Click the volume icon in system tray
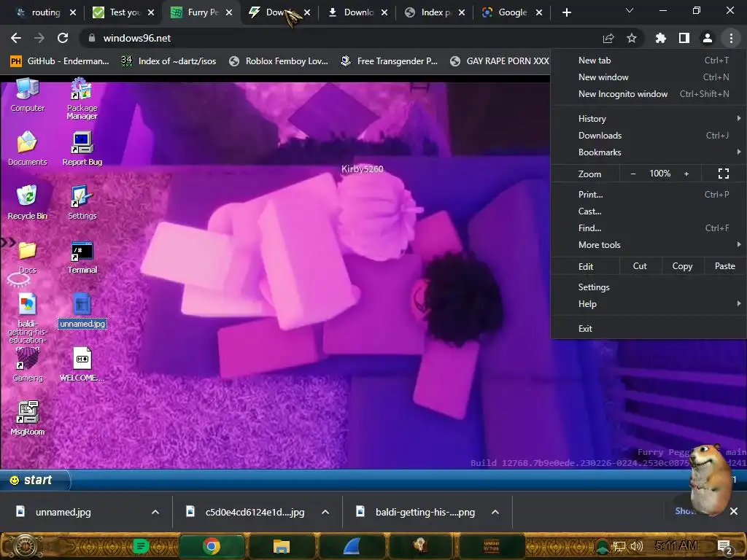 (636, 545)
